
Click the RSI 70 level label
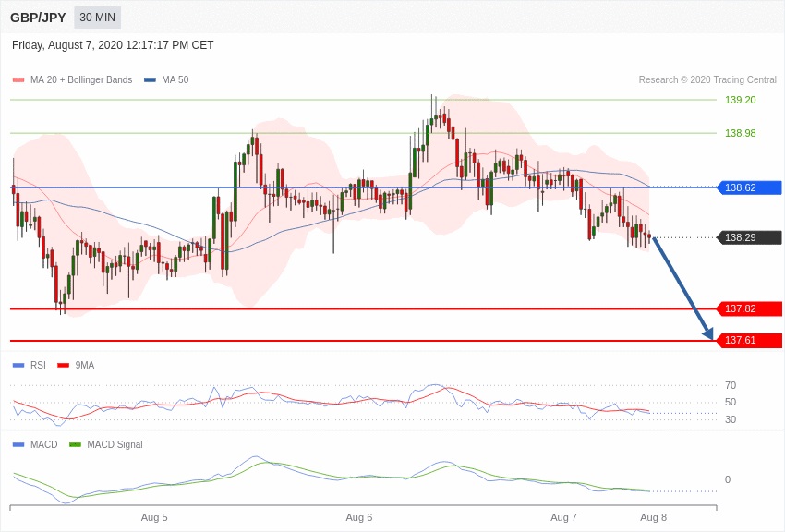coord(731,385)
